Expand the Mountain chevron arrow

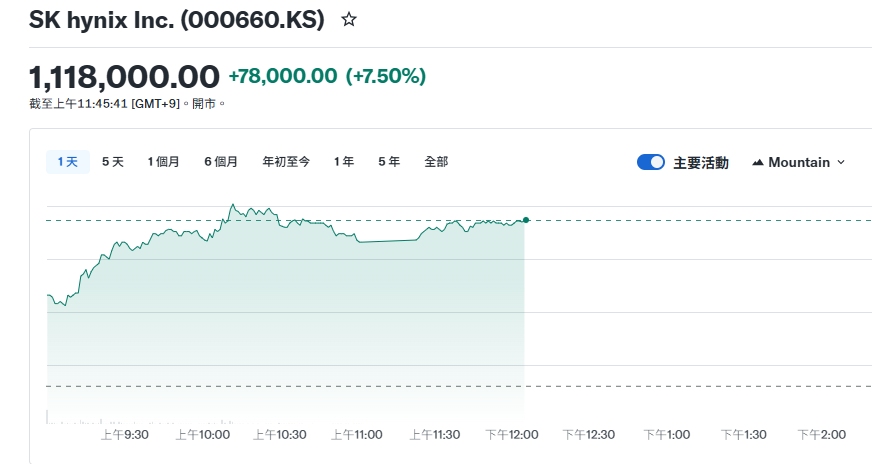pos(841,162)
